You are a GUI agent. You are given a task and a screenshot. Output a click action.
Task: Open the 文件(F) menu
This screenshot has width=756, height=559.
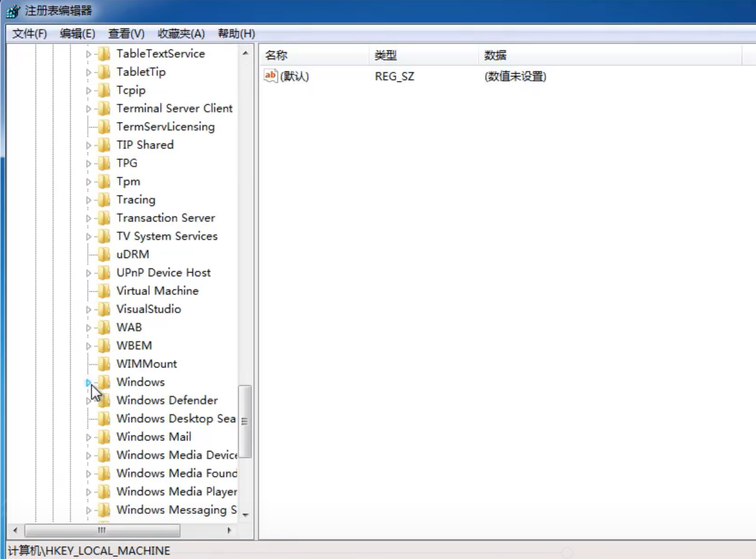click(x=27, y=33)
